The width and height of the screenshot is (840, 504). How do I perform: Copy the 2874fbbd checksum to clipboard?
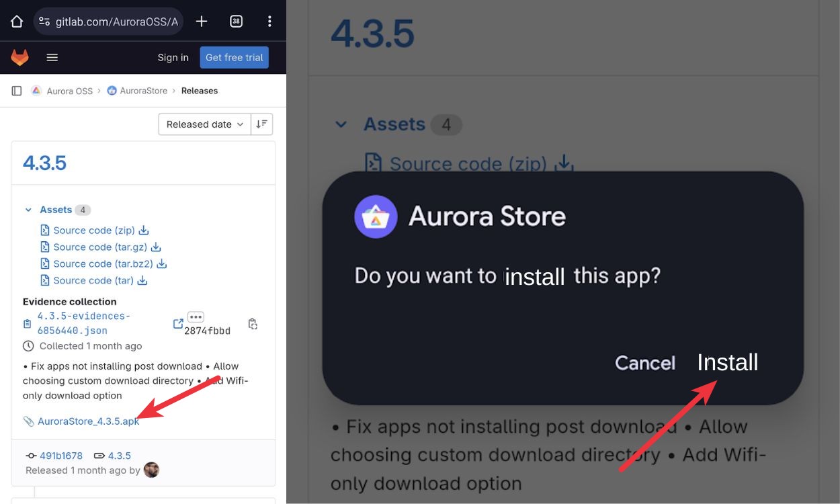253,323
